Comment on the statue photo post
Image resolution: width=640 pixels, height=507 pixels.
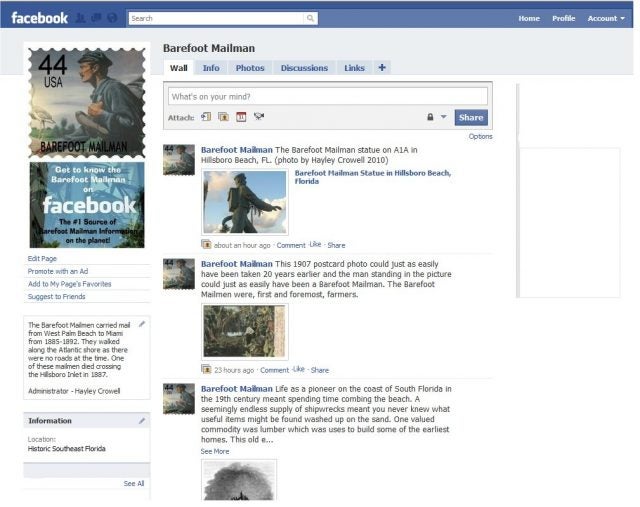291,245
